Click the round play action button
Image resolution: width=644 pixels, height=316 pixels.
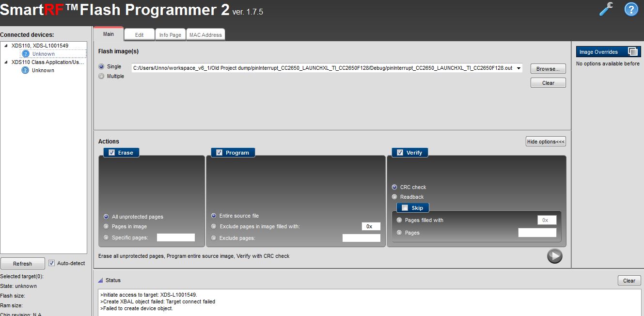[x=554, y=256]
